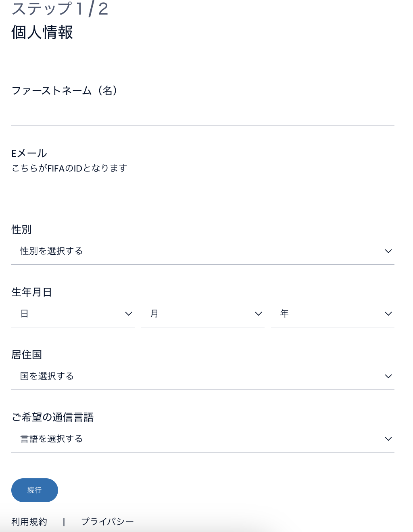The image size is (413, 532).
Task: Click the chevron arrow beside 年 (year)
Action: coord(388,314)
